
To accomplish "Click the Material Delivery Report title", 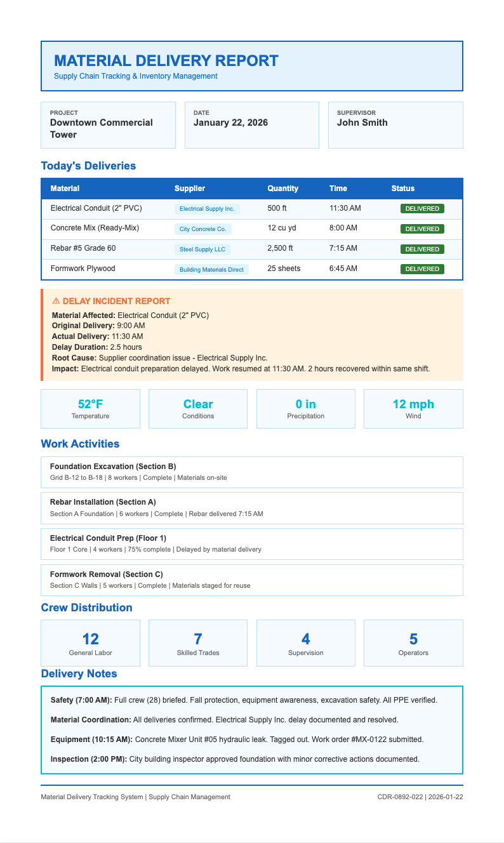I will [x=166, y=61].
